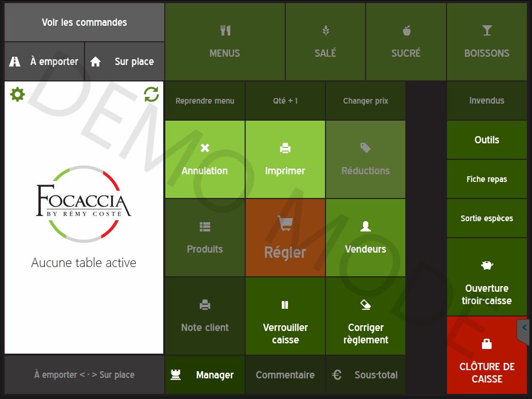Open the Produits list
The width and height of the screenshot is (532, 399).
(x=204, y=237)
